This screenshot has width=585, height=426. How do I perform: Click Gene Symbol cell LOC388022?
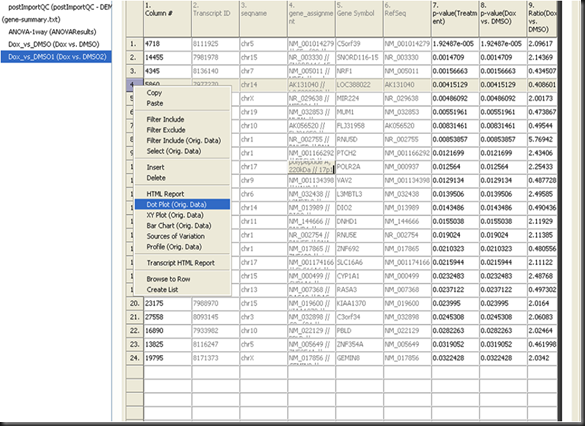tap(359, 85)
